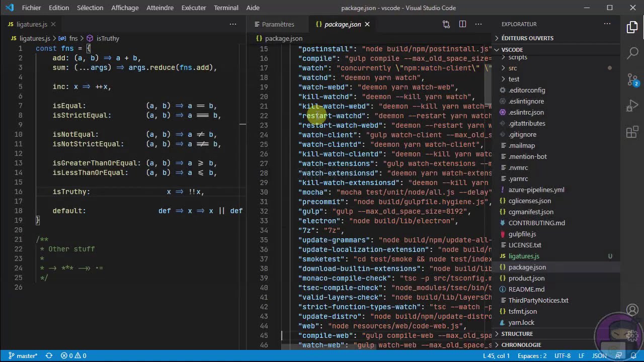Open the ligatures.js breadcrumb dropdown
This screenshot has height=362, width=644.
tap(31, 38)
